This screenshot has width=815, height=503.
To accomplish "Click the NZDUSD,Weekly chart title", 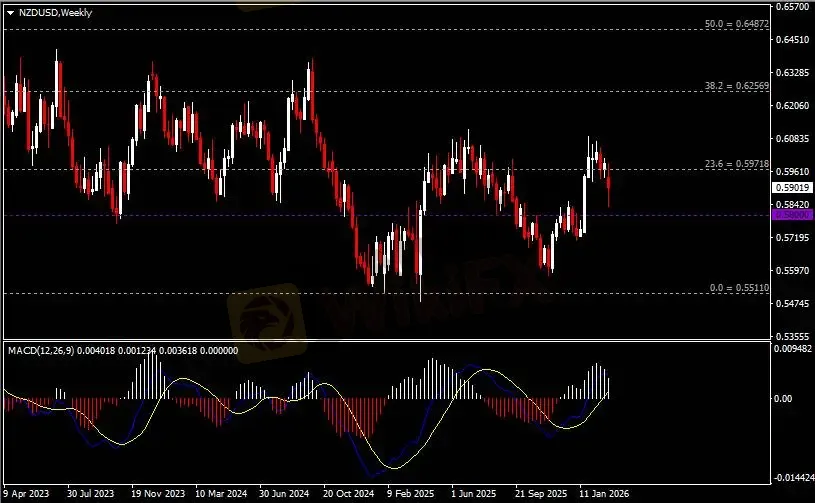I will point(55,12).
